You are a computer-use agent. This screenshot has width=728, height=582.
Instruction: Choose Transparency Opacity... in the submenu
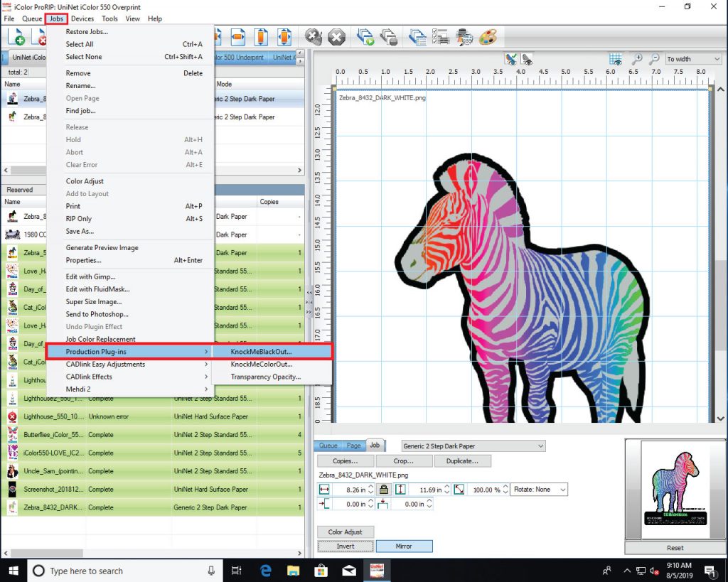(x=272, y=377)
